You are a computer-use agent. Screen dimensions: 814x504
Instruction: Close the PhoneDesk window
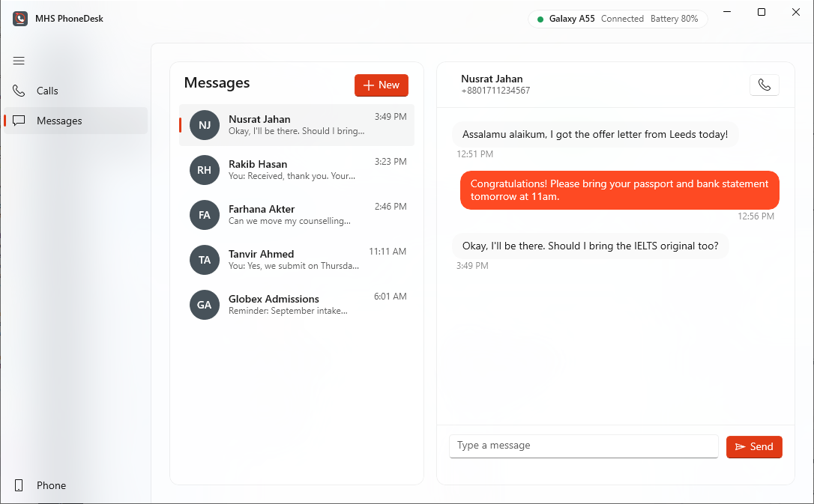pyautogui.click(x=796, y=12)
